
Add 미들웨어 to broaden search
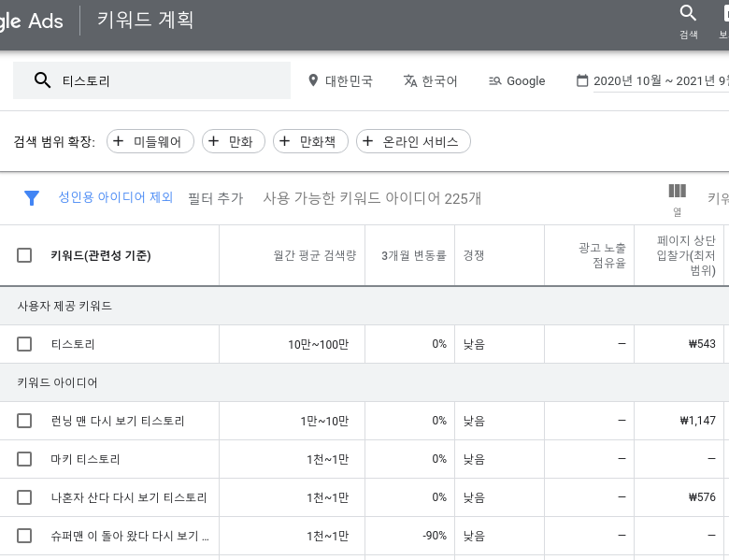click(150, 141)
